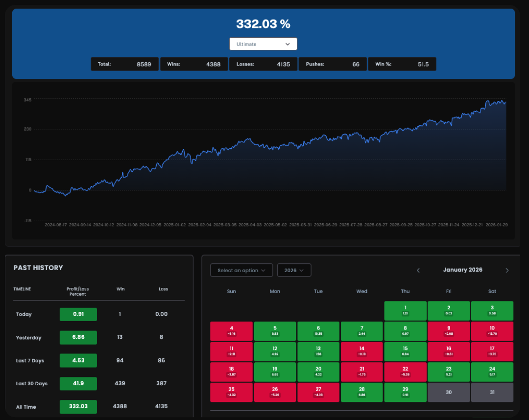Expand the 'Select an option' dropdown
The width and height of the screenshot is (529, 420).
tap(241, 270)
